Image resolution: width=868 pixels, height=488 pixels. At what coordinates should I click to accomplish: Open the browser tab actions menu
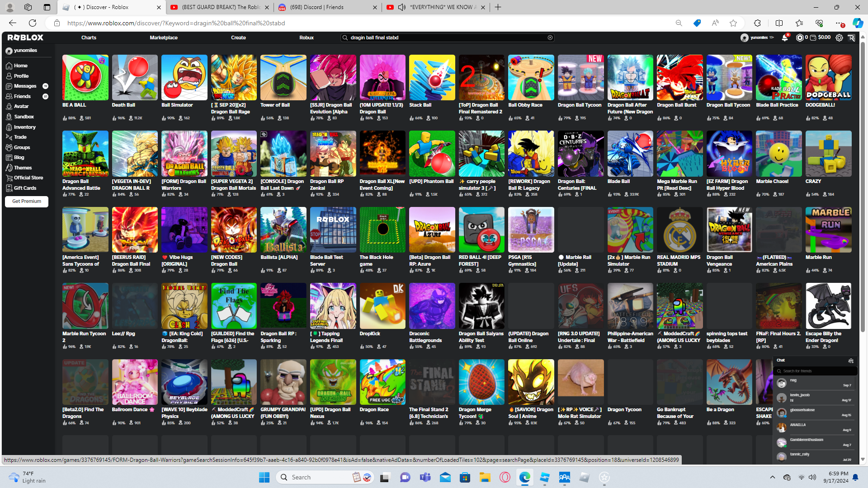47,7
